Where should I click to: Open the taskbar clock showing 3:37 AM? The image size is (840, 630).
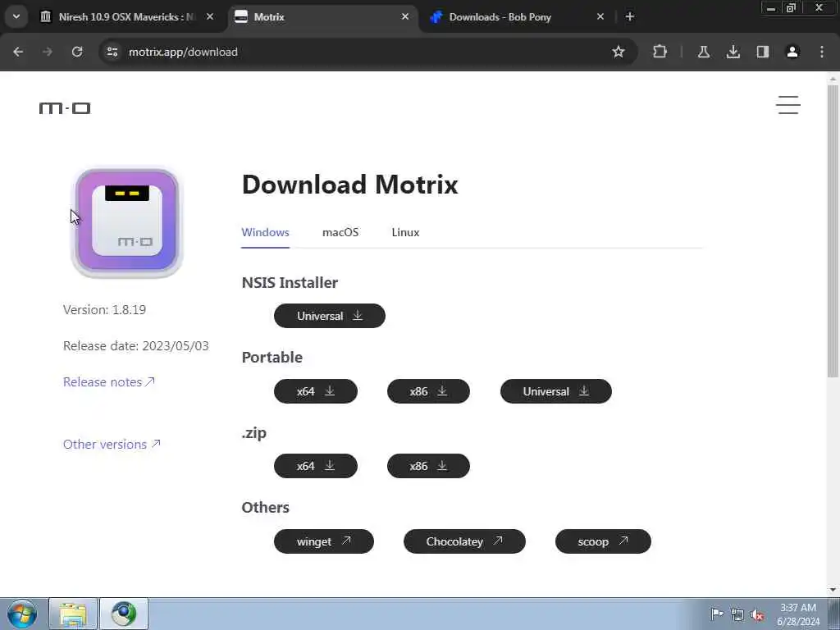pyautogui.click(x=798, y=614)
